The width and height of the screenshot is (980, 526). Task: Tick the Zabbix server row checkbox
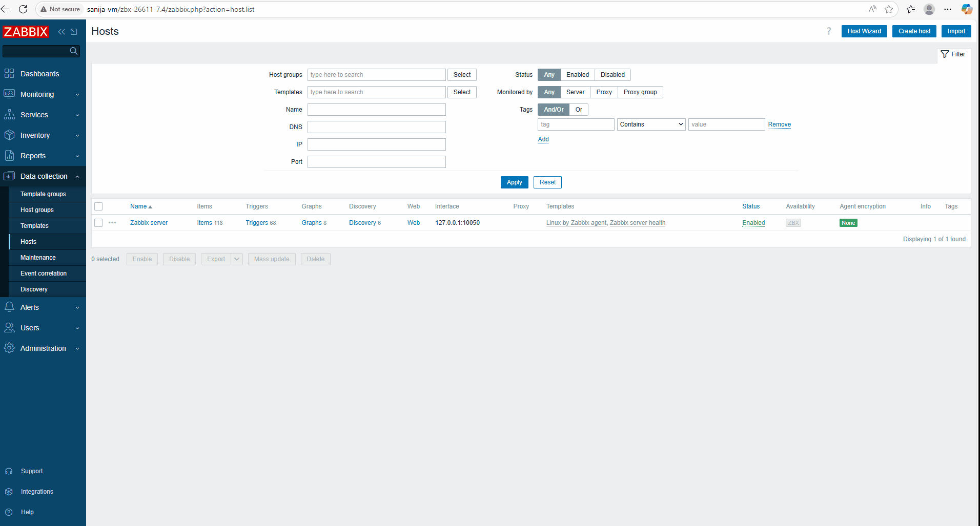click(x=98, y=223)
